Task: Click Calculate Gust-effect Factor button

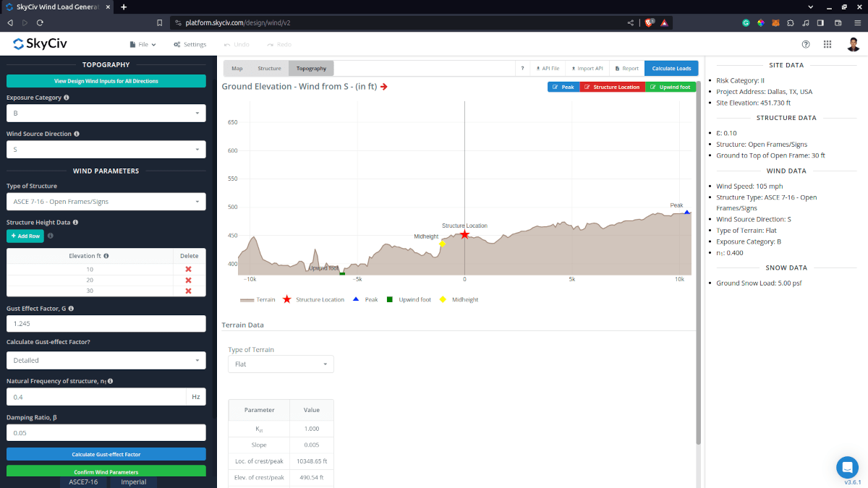Action: click(106, 455)
